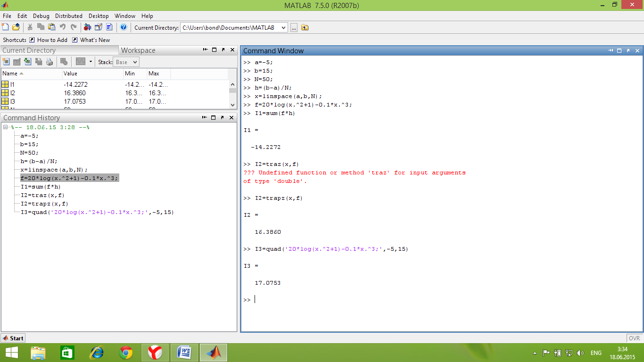Open the Debug menu
Image resolution: width=644 pixels, height=362 pixels.
[41, 16]
